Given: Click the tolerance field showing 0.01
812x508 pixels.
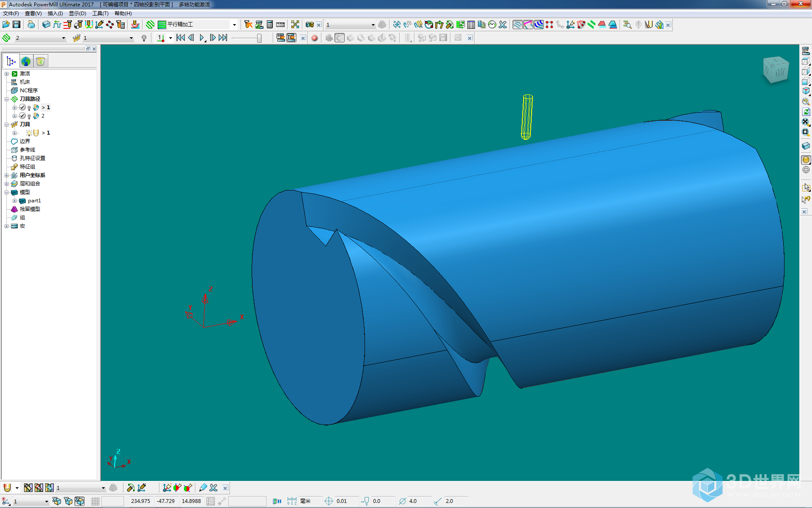Looking at the screenshot, I should click(346, 501).
